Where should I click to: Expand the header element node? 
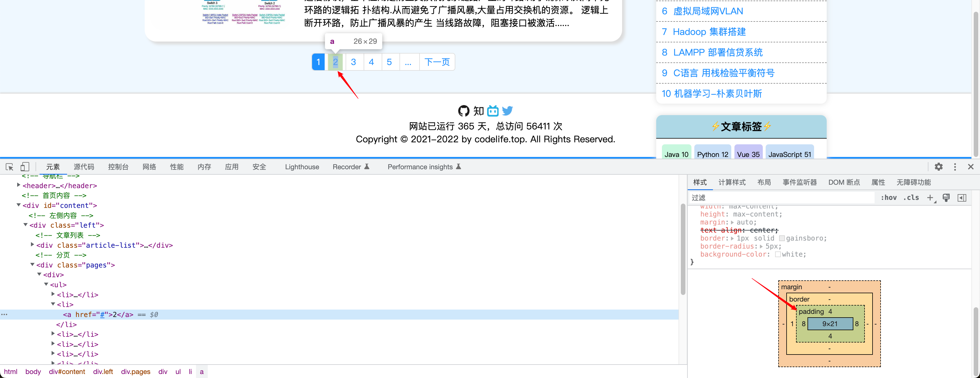pyautogui.click(x=18, y=185)
